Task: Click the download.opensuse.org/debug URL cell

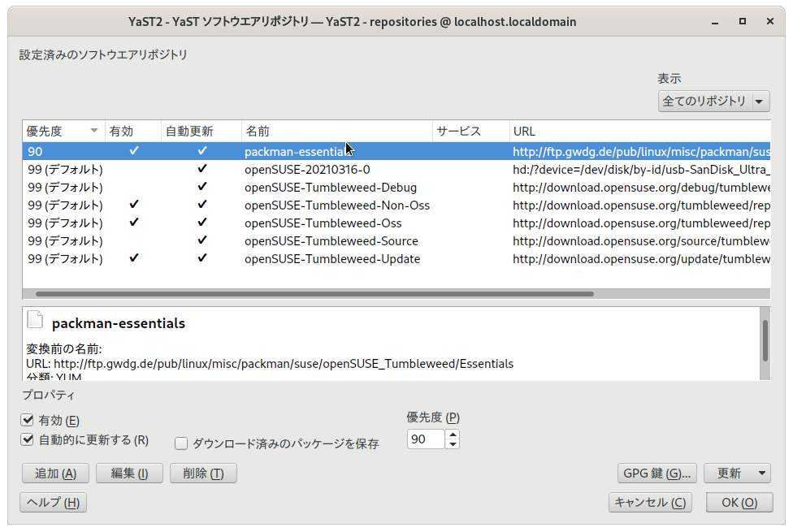Action: coord(641,187)
